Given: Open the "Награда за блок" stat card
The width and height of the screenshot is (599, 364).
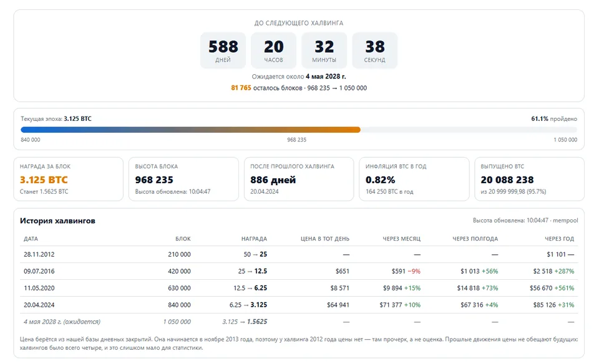Looking at the screenshot, I should point(69,179).
